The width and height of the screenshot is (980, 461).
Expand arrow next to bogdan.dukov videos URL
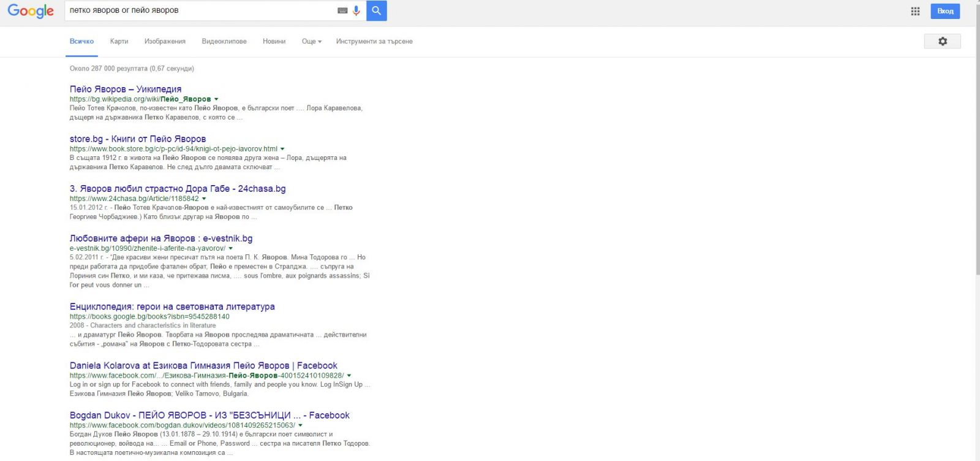300,425
